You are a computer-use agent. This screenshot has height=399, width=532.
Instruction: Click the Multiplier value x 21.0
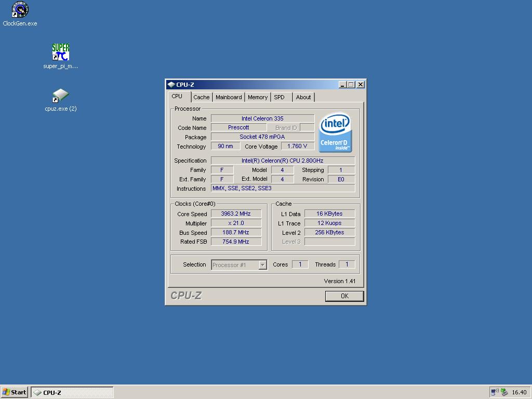236,223
